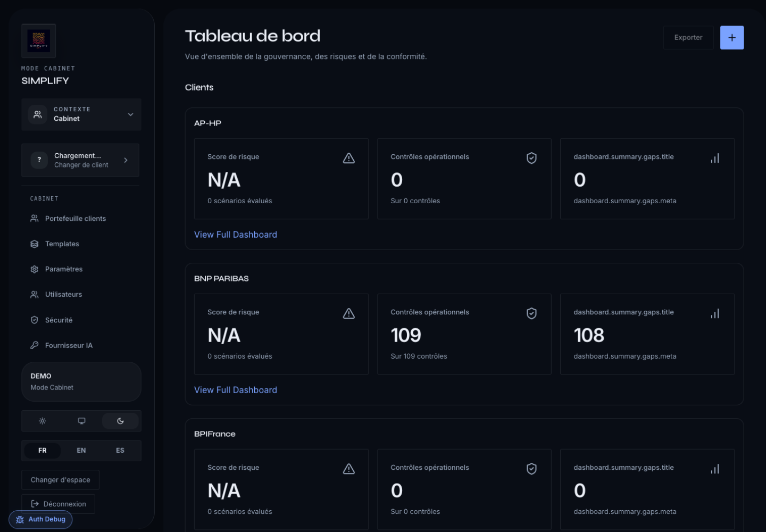
Task: Click BNP PARIBAS risk warning triangle icon
Action: [x=349, y=313]
